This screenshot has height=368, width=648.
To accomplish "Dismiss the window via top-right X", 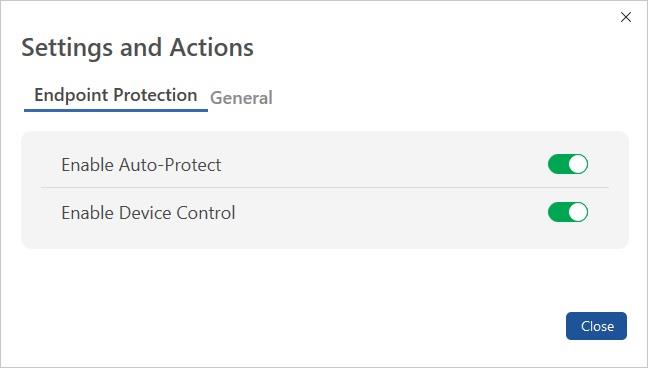I will [626, 17].
